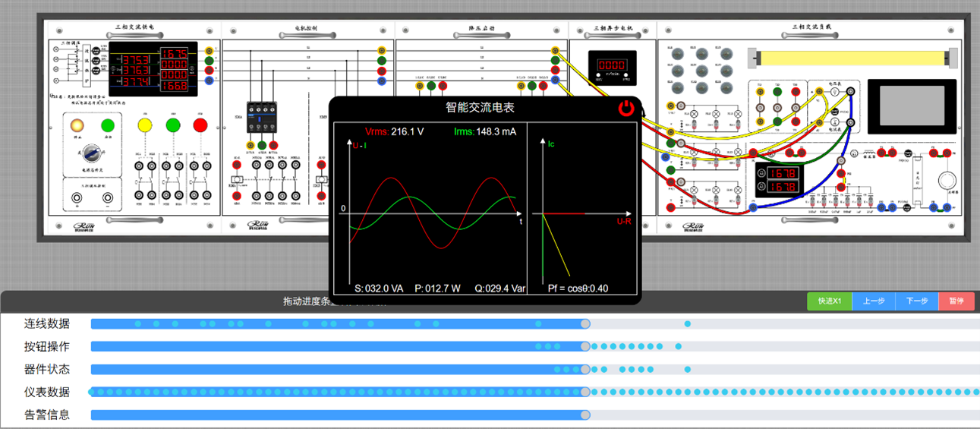
Task: Pause playback with the red 暂停 button
Action: click(956, 301)
